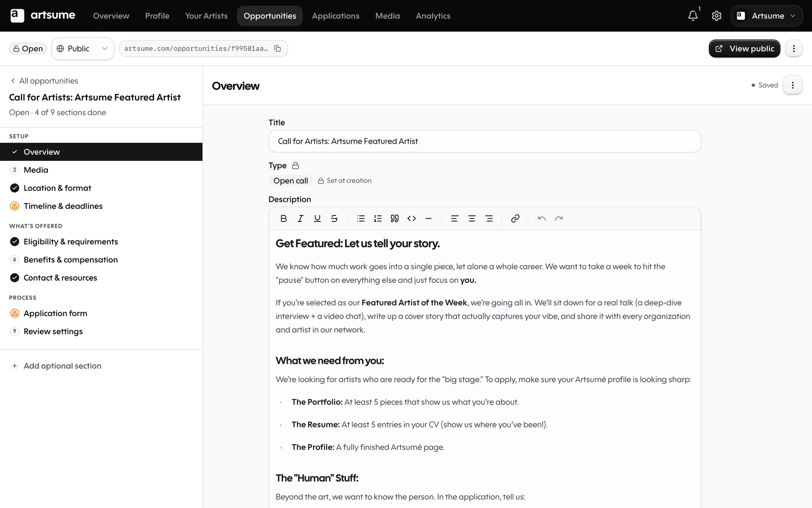Apply strikethrough formatting
Image resolution: width=812 pixels, height=508 pixels.
tap(334, 218)
